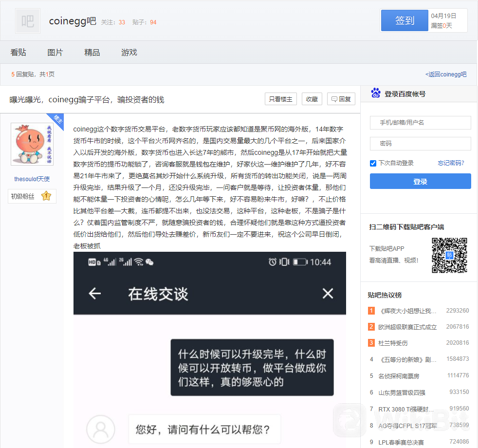Click the 下载贴吧APP text
478x448 pixels.
pos(386,249)
